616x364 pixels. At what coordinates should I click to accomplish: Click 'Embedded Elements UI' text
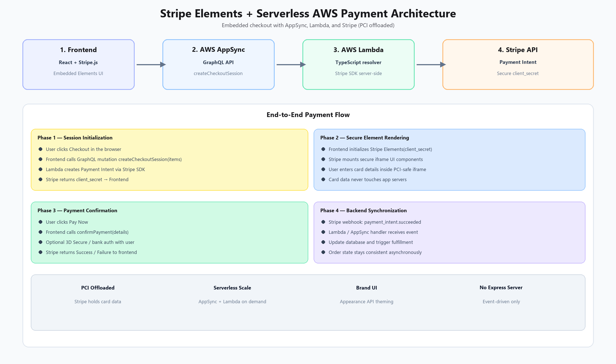click(x=78, y=73)
